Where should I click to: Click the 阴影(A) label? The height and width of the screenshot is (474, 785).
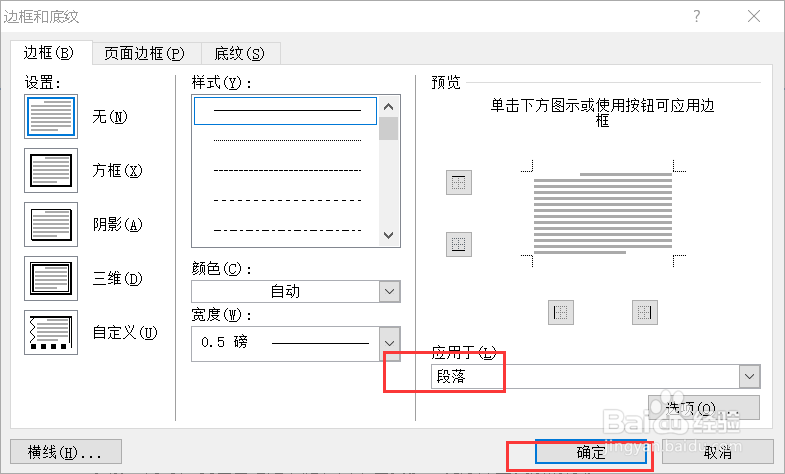pos(117,225)
